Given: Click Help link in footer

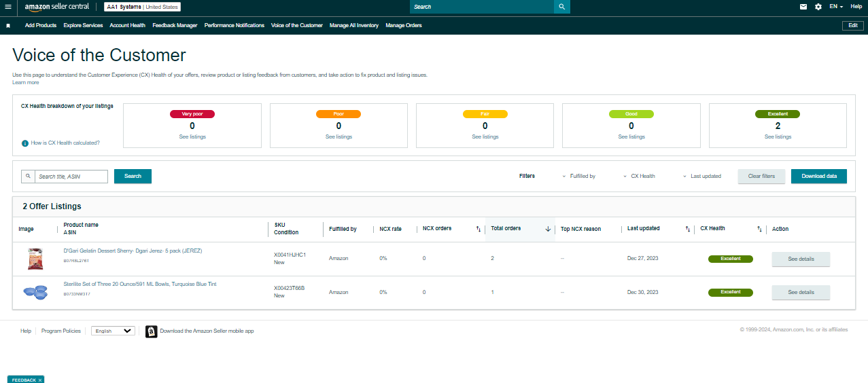Looking at the screenshot, I should [x=26, y=331].
